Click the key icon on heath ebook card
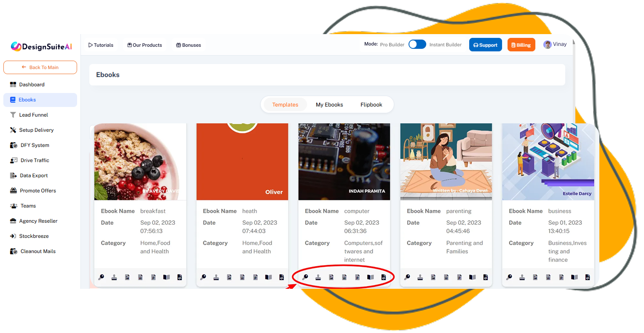 [x=203, y=277]
